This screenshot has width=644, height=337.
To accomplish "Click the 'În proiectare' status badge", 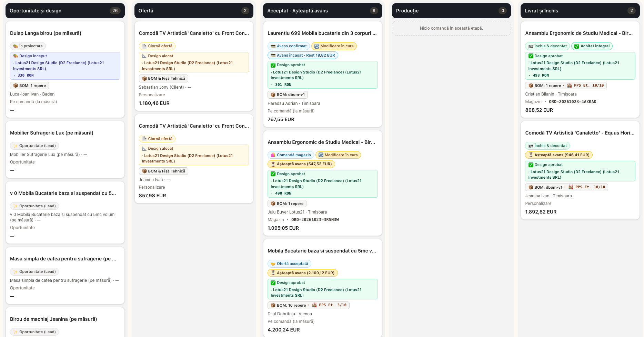I will (x=28, y=46).
